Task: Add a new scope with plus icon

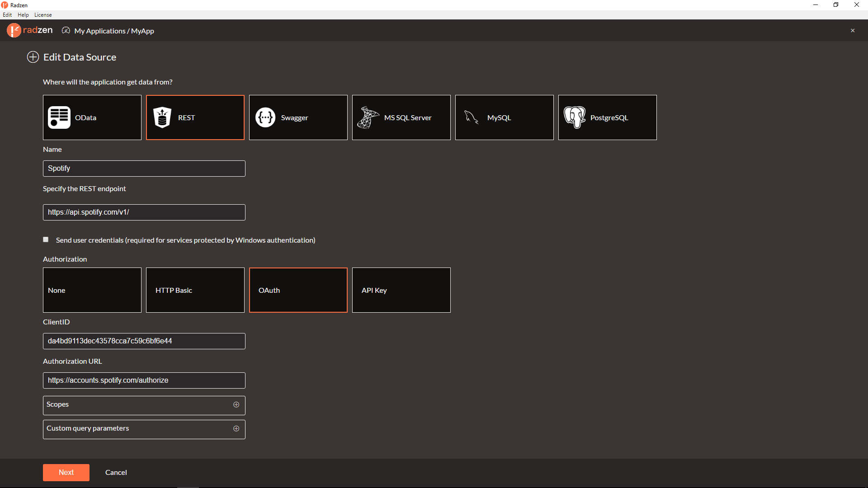Action: (x=236, y=404)
